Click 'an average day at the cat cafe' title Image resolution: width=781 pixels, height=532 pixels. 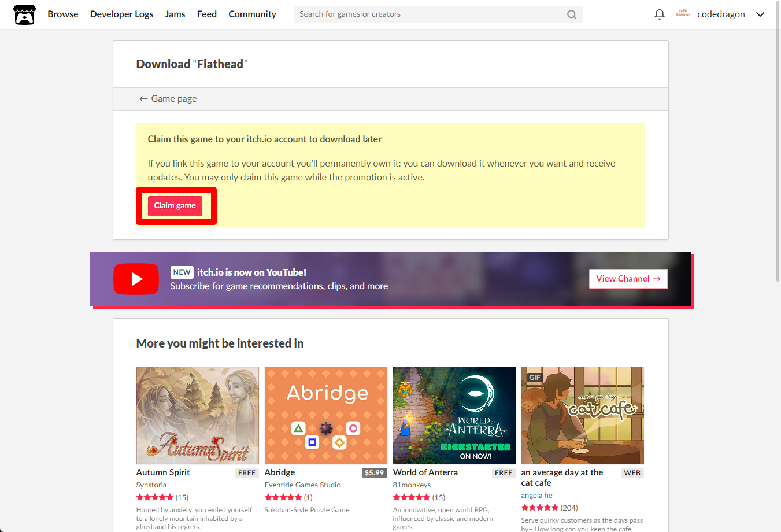[x=562, y=478]
